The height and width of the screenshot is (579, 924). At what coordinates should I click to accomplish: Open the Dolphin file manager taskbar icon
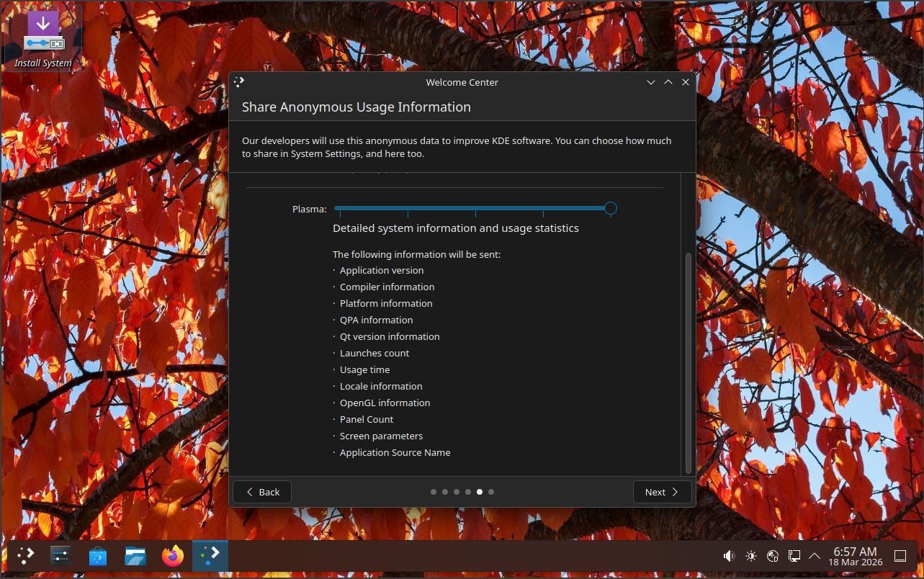[x=135, y=556]
